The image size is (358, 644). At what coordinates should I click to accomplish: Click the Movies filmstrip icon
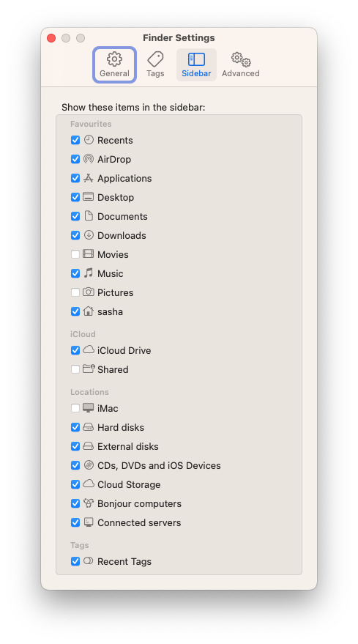pos(89,254)
